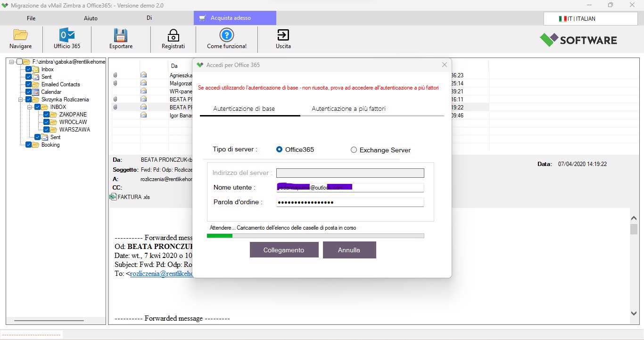
Task: Click the Da column header
Action: 174,66
